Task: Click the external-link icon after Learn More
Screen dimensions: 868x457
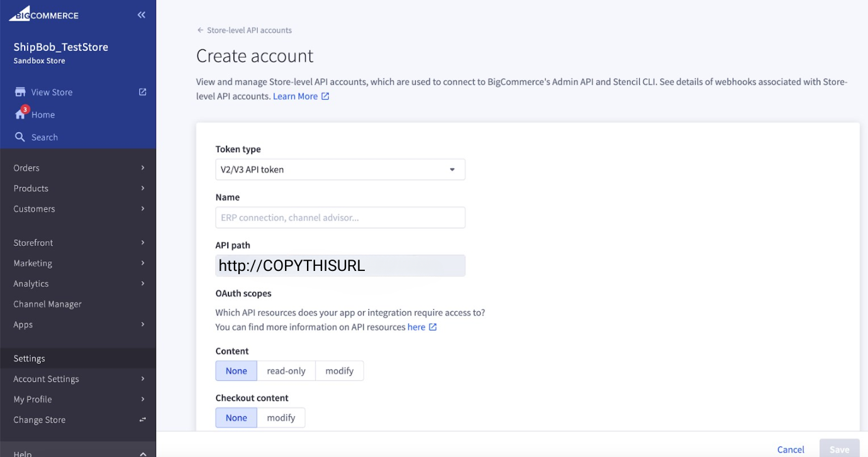Action: tap(325, 96)
